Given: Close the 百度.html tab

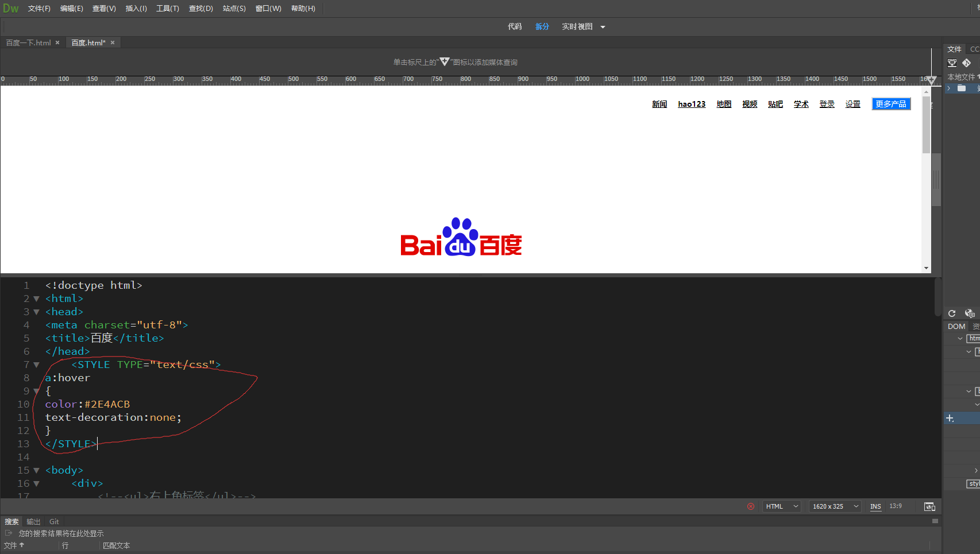Looking at the screenshot, I should (113, 42).
